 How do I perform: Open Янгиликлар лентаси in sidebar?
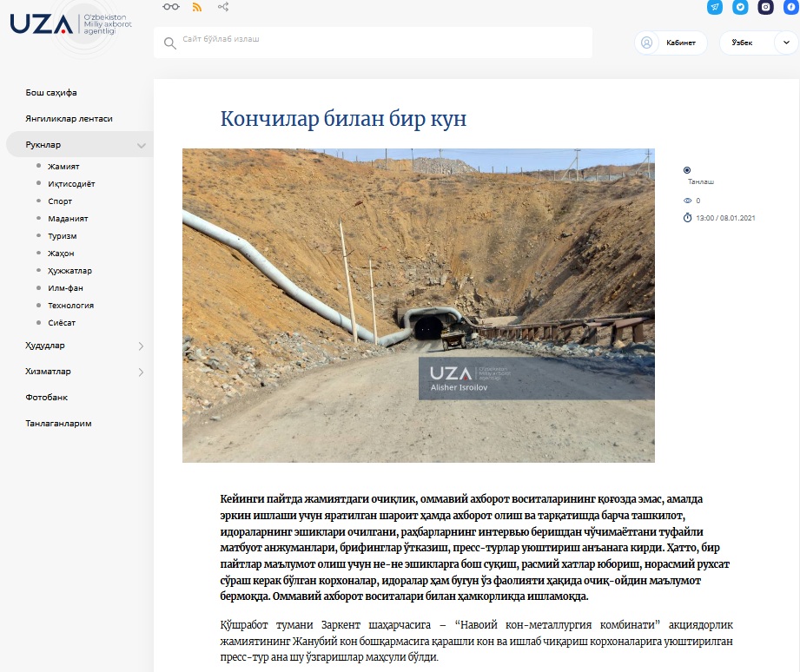(69, 118)
